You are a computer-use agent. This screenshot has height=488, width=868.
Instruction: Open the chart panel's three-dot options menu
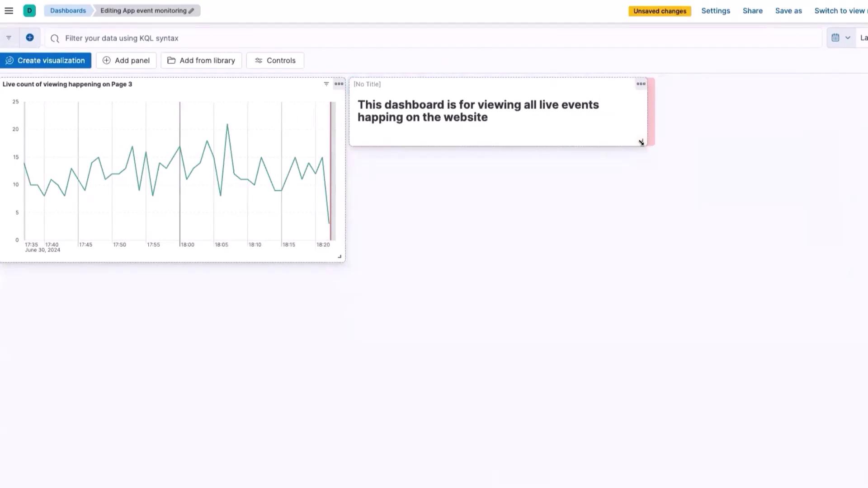pyautogui.click(x=339, y=84)
